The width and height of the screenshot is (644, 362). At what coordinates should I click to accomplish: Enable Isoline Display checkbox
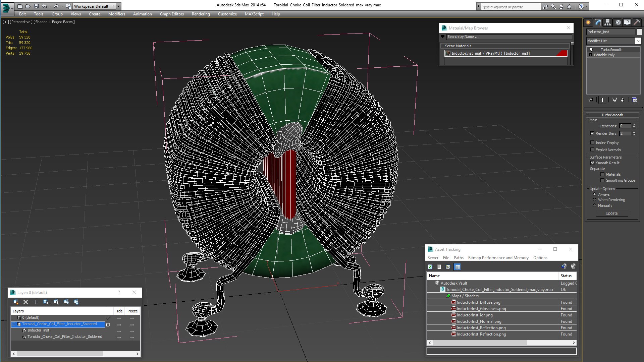(x=592, y=143)
